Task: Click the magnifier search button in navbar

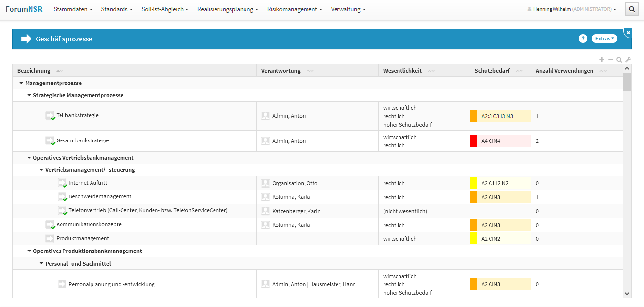Action: [x=631, y=9]
